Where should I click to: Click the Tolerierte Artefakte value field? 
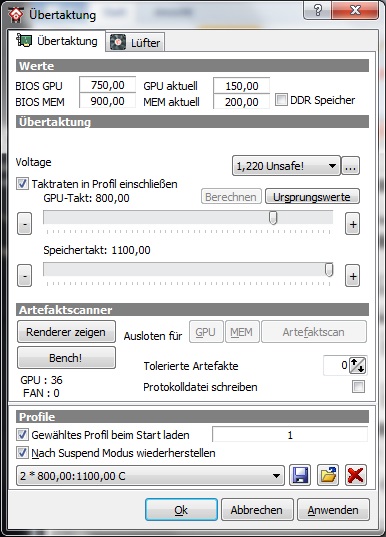(336, 365)
